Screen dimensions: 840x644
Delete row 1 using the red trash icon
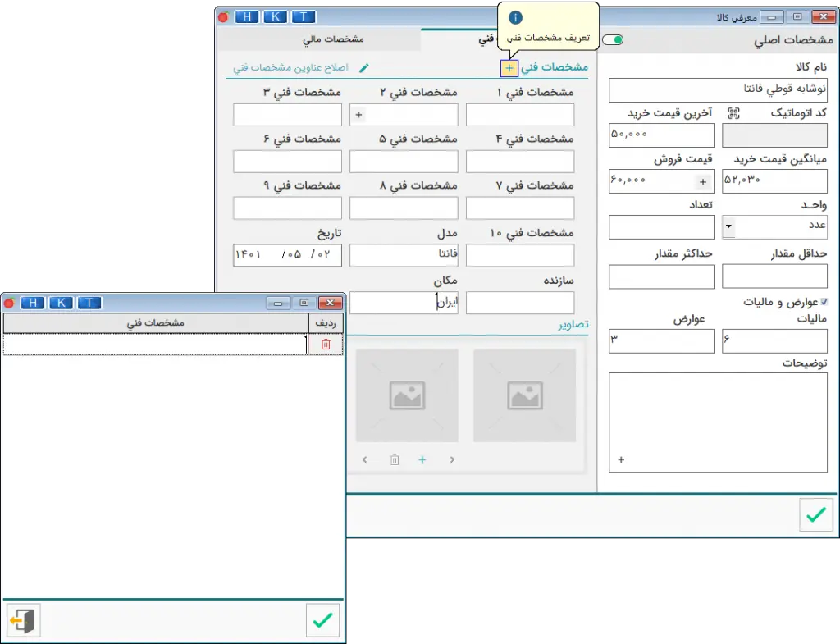click(326, 345)
